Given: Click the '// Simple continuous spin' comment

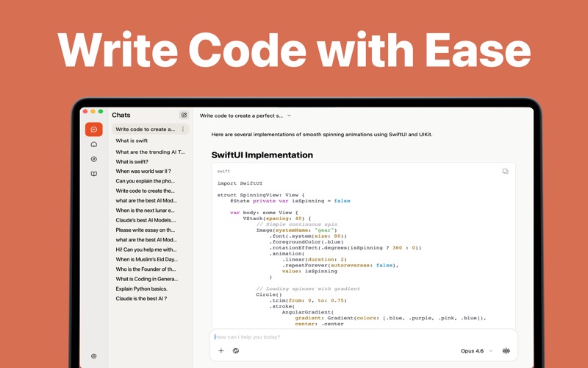Looking at the screenshot, I should click(297, 224).
